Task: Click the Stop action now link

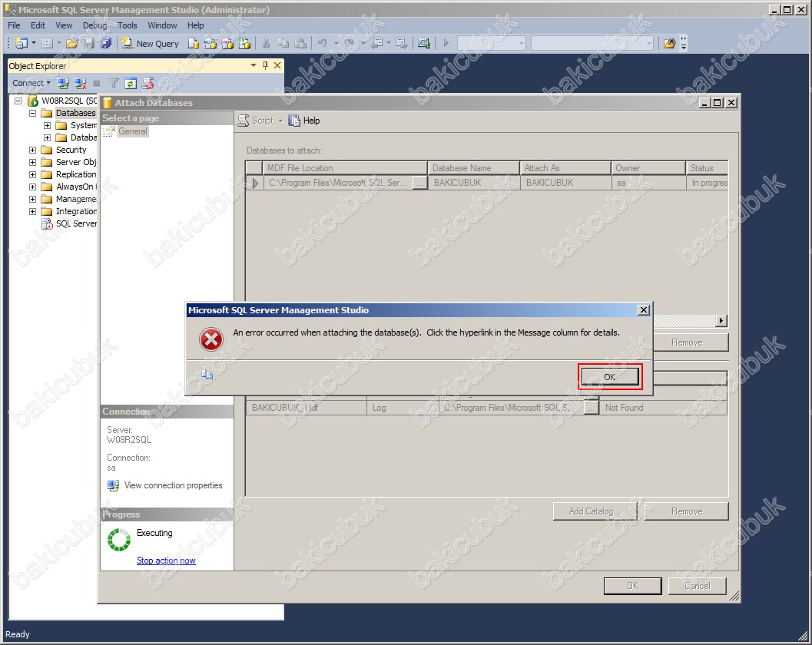Action: tap(166, 561)
